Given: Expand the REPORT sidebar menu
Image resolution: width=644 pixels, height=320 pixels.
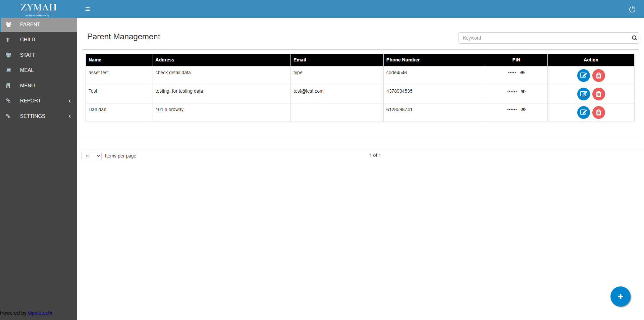Looking at the screenshot, I should coord(39,101).
